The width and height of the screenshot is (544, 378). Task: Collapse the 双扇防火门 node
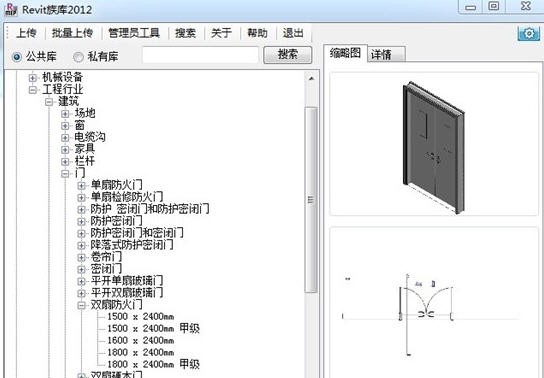click(x=82, y=305)
